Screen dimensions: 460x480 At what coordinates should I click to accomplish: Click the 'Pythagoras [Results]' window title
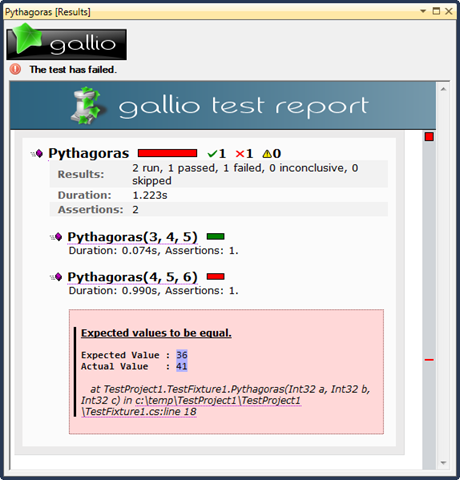(x=48, y=12)
